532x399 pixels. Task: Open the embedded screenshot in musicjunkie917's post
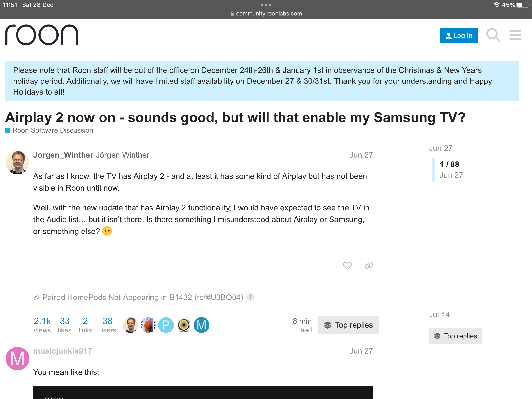203,393
